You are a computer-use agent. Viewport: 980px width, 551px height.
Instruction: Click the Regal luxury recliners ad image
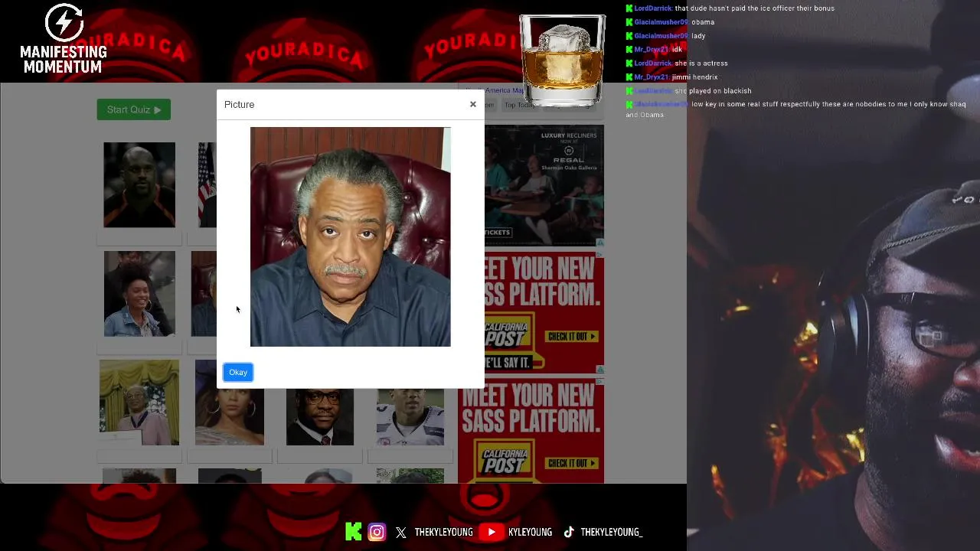(544, 185)
